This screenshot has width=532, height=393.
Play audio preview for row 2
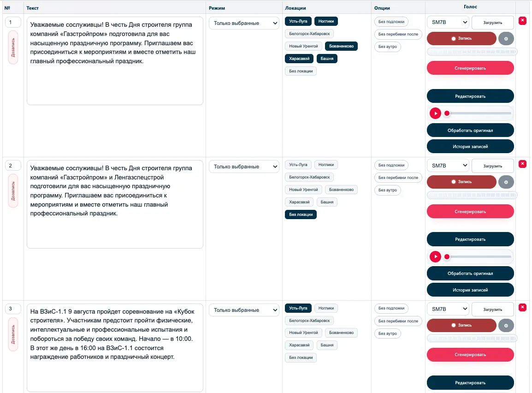pyautogui.click(x=435, y=256)
